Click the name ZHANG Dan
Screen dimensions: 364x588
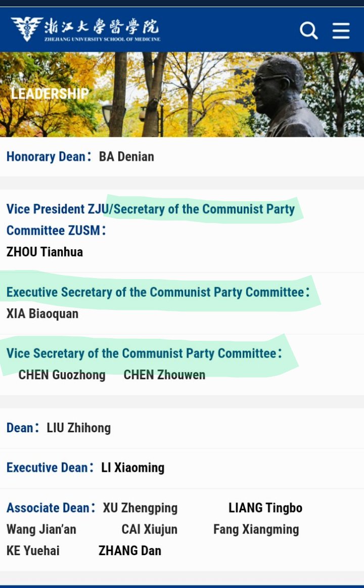pyautogui.click(x=130, y=551)
